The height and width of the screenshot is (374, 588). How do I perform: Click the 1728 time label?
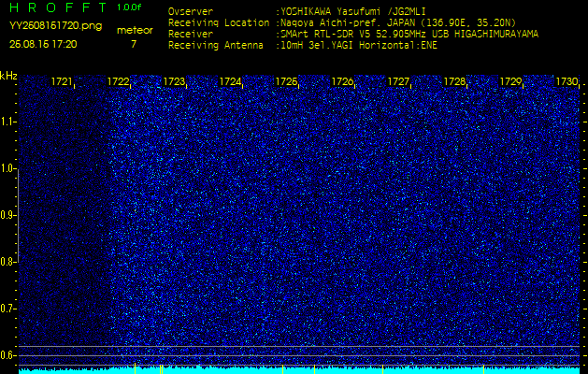(454, 81)
